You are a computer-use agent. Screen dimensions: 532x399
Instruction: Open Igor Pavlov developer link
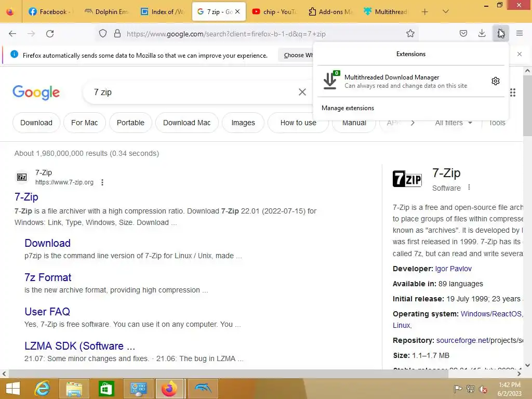point(453,269)
